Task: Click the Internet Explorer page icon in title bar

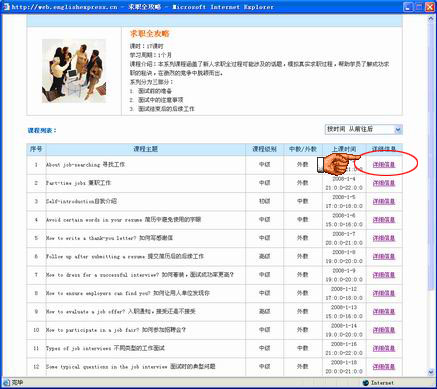Action: tap(6, 7)
